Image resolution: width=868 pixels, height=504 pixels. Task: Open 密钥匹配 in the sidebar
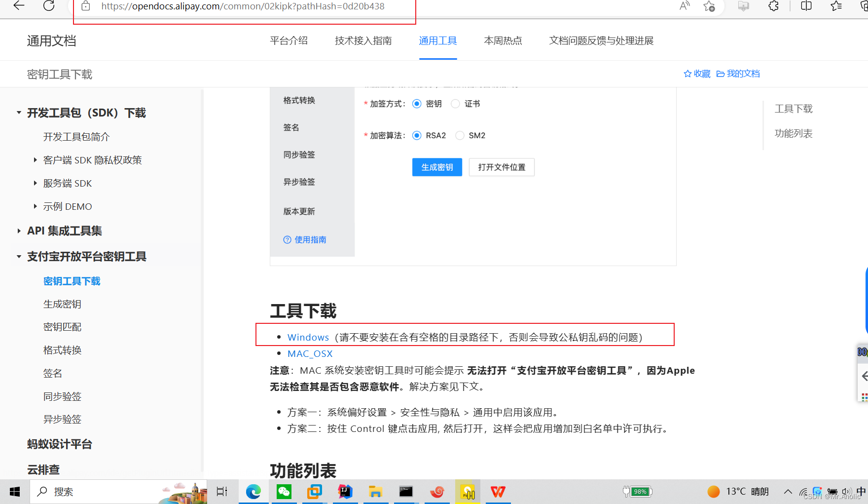[62, 327]
